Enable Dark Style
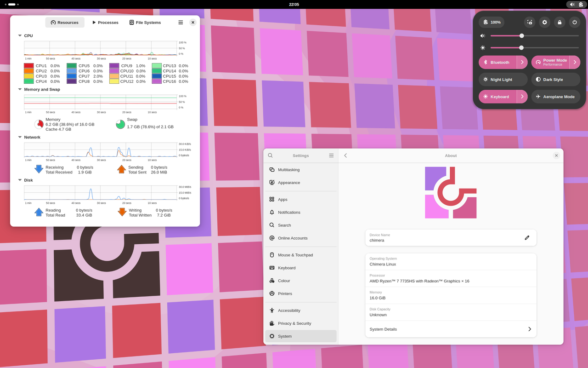The image size is (588, 368). (556, 79)
